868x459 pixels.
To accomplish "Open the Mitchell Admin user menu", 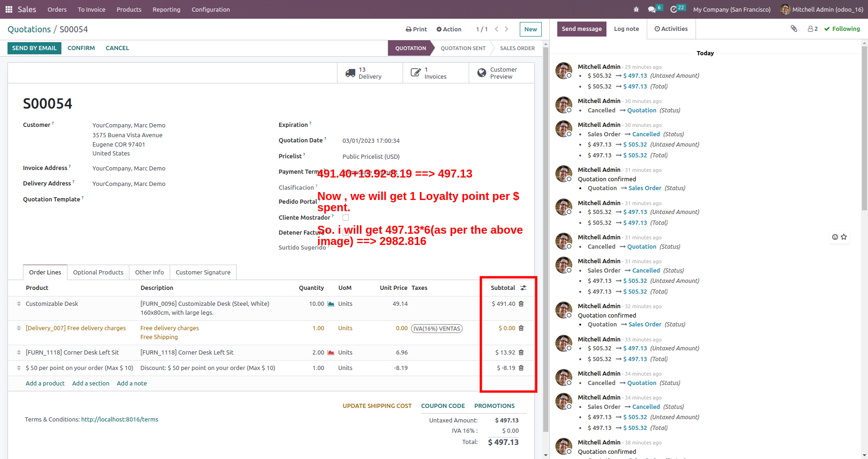I will click(821, 9).
